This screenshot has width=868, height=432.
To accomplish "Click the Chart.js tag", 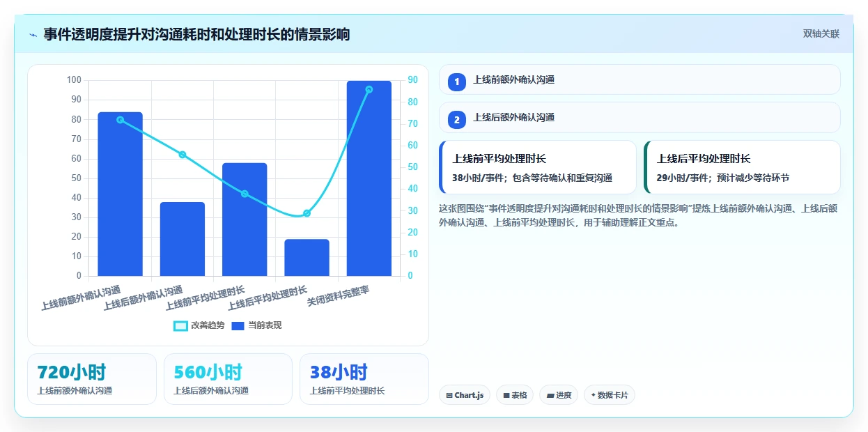I will pos(465,395).
